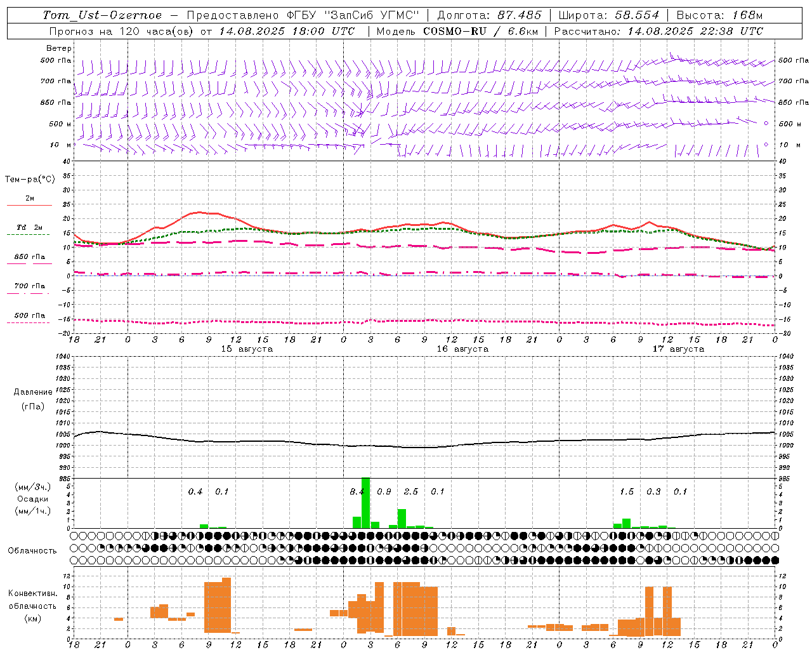Click the 850 гПа temperature legend entry
This screenshot has width=812, height=650.
(x=30, y=257)
